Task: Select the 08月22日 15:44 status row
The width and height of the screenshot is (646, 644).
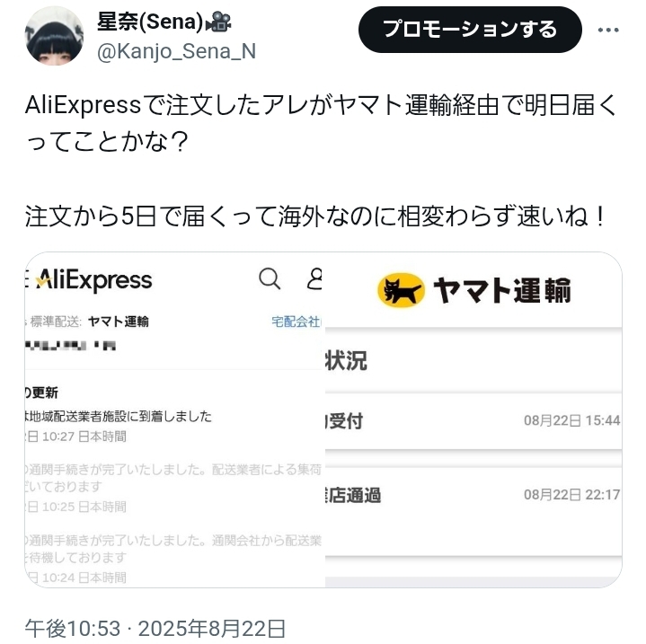Action: (x=473, y=421)
